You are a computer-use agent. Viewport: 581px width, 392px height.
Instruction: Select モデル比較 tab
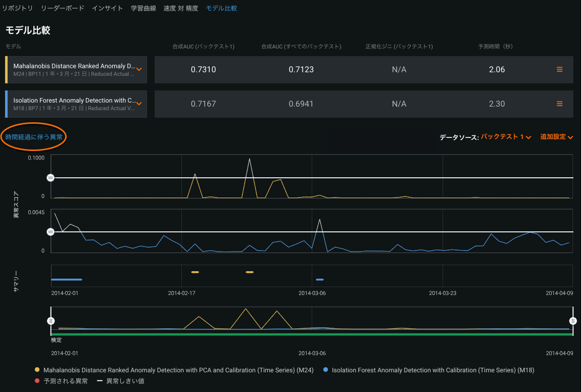coord(221,9)
